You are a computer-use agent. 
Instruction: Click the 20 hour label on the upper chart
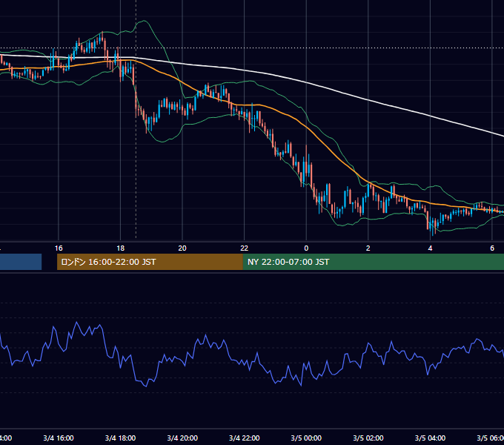(182, 248)
